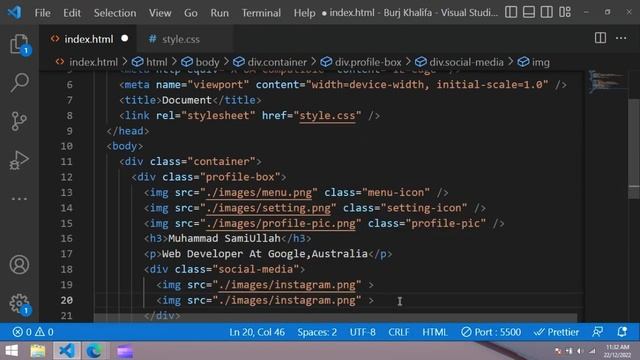
Task: Open Microsoft Edge from taskbar
Action: tap(94, 351)
